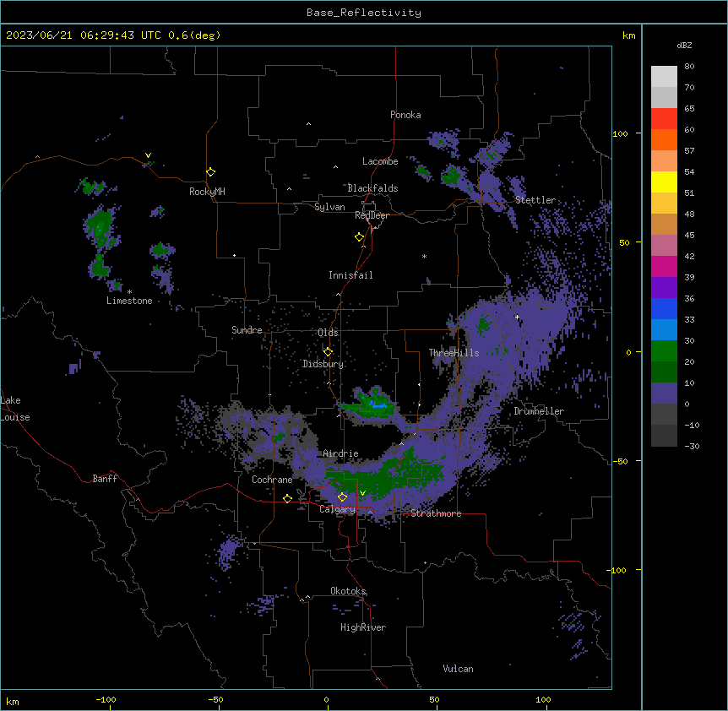The height and width of the screenshot is (711, 728).
Task: Click the asterisk marker above Limestone label
Action: (129, 292)
